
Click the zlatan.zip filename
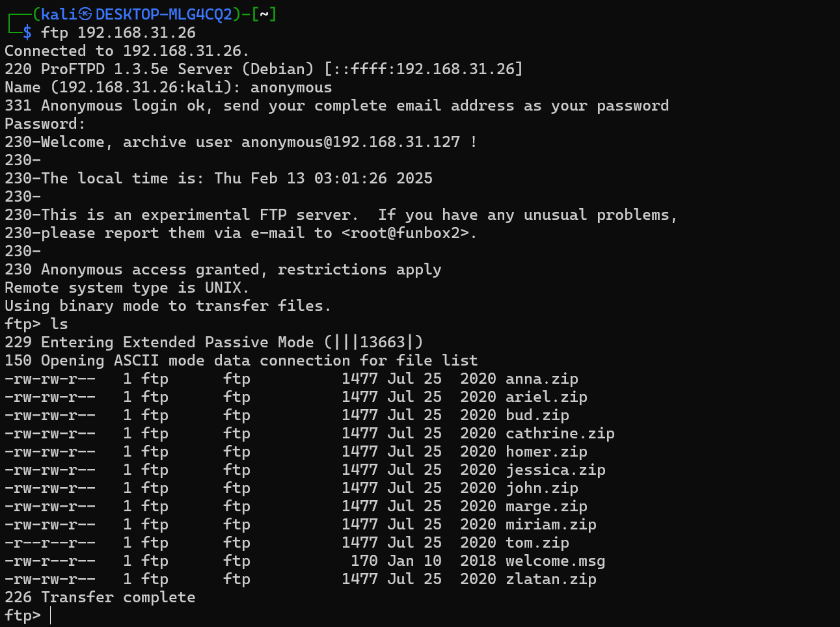point(550,579)
